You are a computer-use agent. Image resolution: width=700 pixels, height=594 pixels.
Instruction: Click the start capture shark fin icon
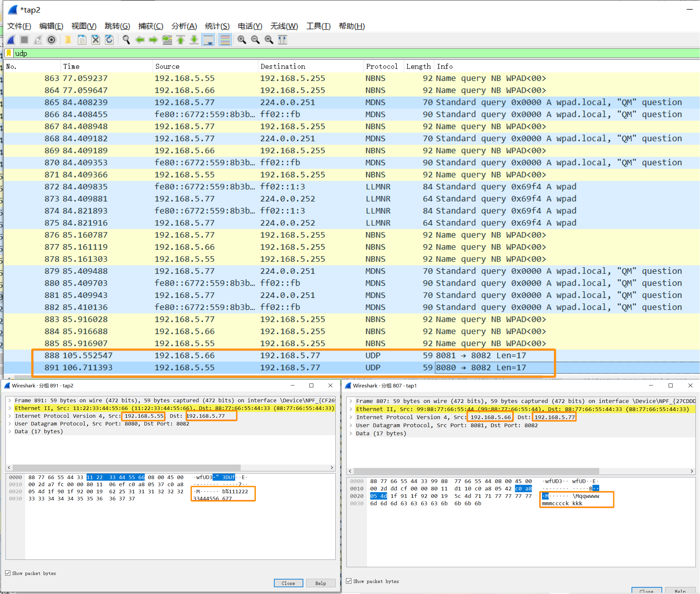coord(11,40)
